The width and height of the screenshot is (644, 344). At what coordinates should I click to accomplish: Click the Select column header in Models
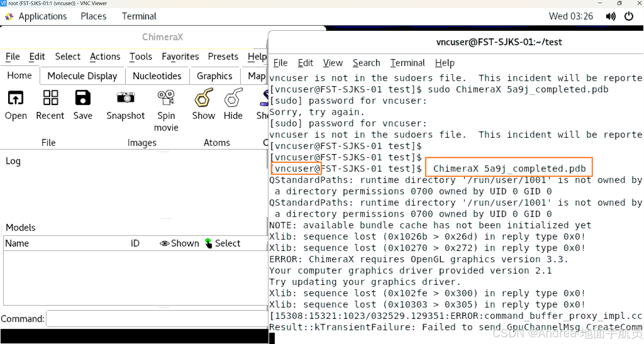click(223, 243)
